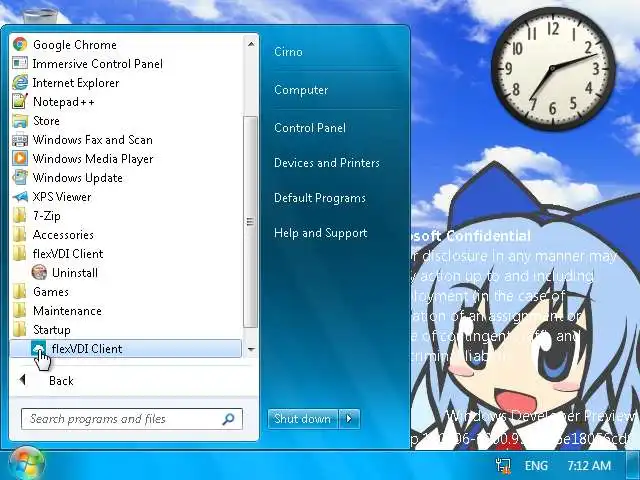Click the Windows Media Player icon

coord(20,159)
